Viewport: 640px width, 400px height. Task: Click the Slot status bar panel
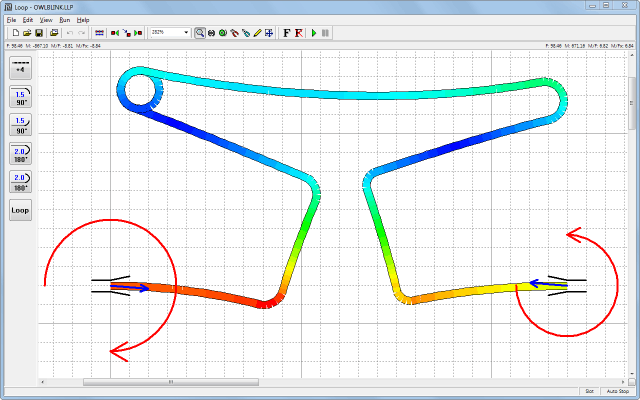590,392
